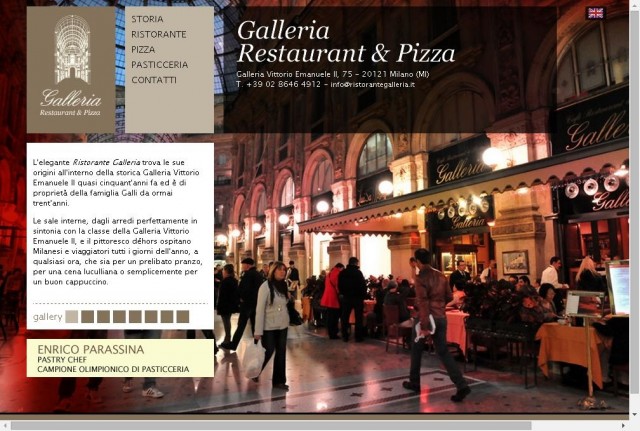Click the horizontal scrollbar right arrow
This screenshot has height=431, width=640.
623,426
